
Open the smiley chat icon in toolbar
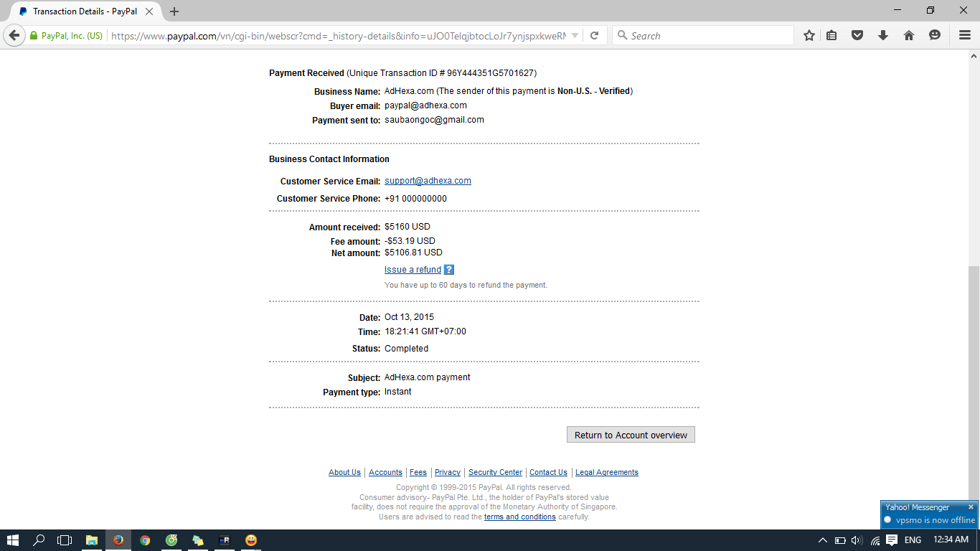[935, 35]
